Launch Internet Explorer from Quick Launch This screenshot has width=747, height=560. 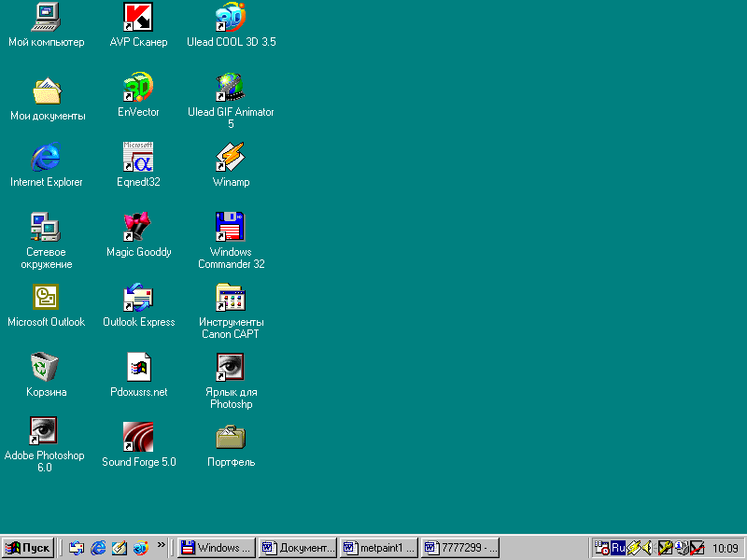coord(99,548)
